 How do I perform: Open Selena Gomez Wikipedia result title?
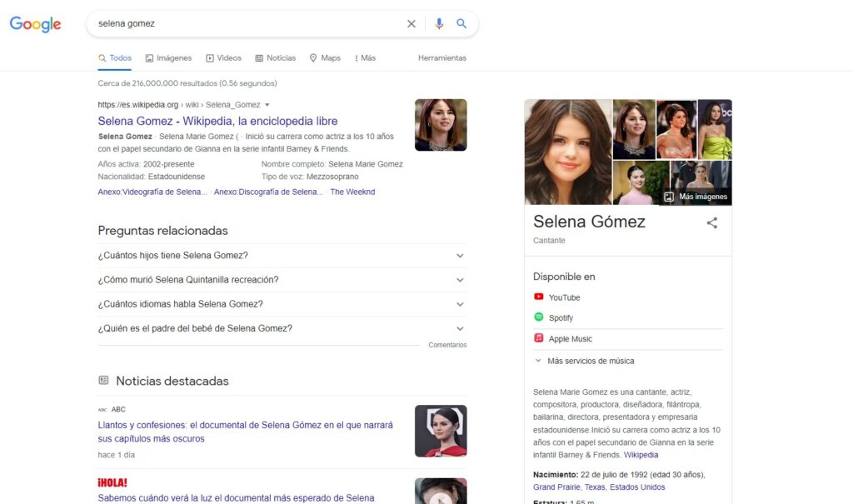coord(217,121)
